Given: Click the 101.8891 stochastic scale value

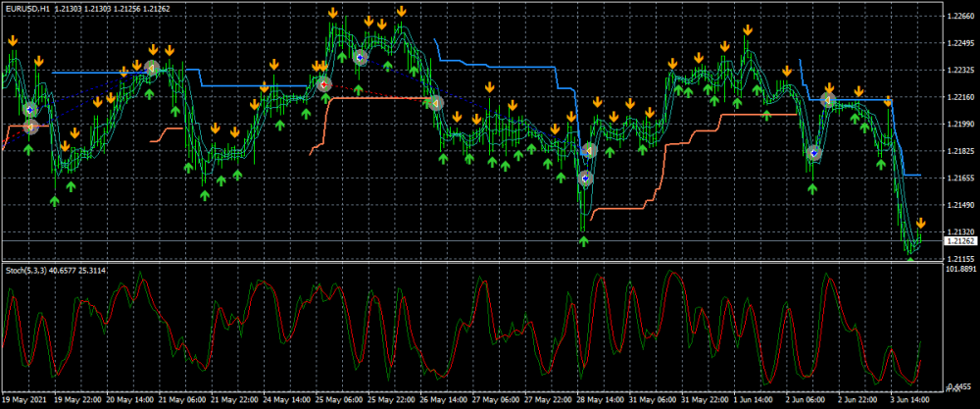Looking at the screenshot, I should click(x=960, y=268).
